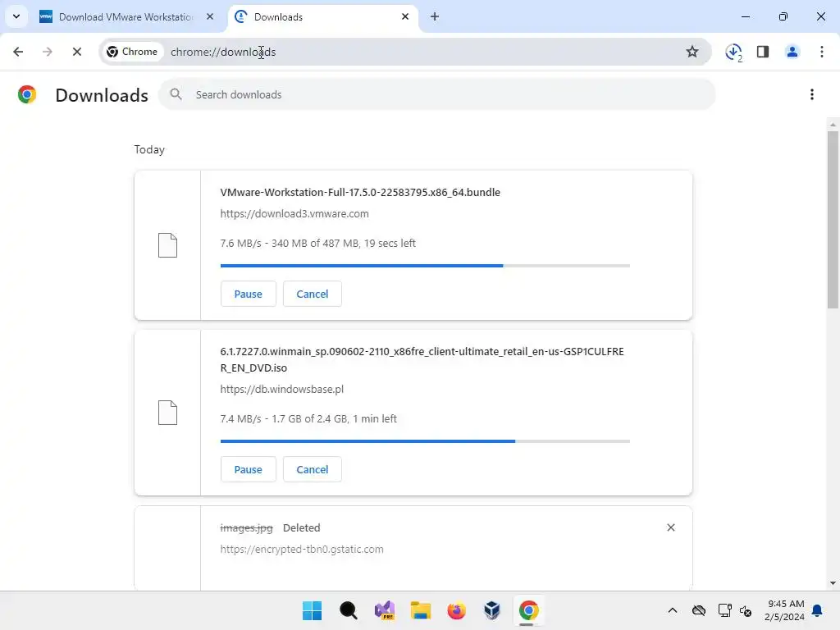Image resolution: width=840 pixels, height=630 pixels.
Task: Click the VMware download progress bar
Action: [x=425, y=266]
